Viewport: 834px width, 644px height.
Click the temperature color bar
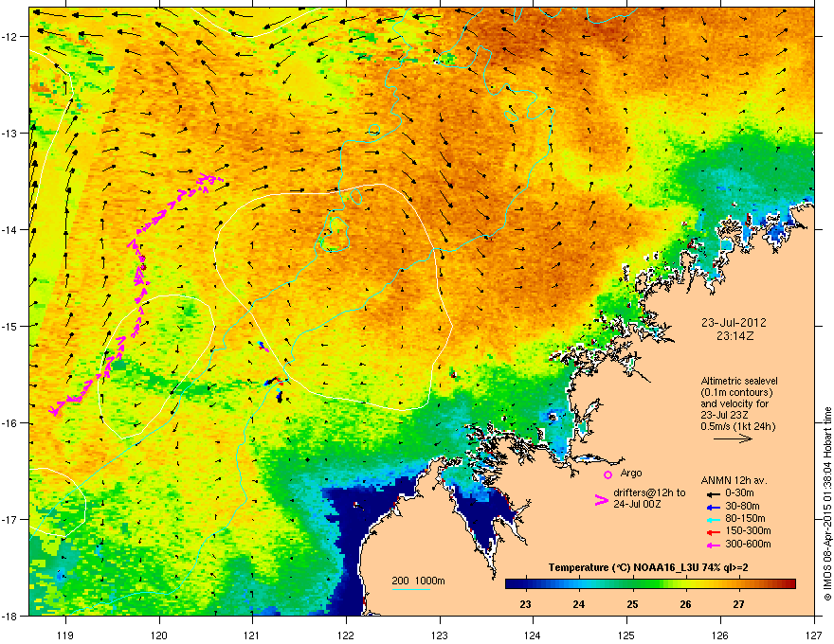coord(650,584)
